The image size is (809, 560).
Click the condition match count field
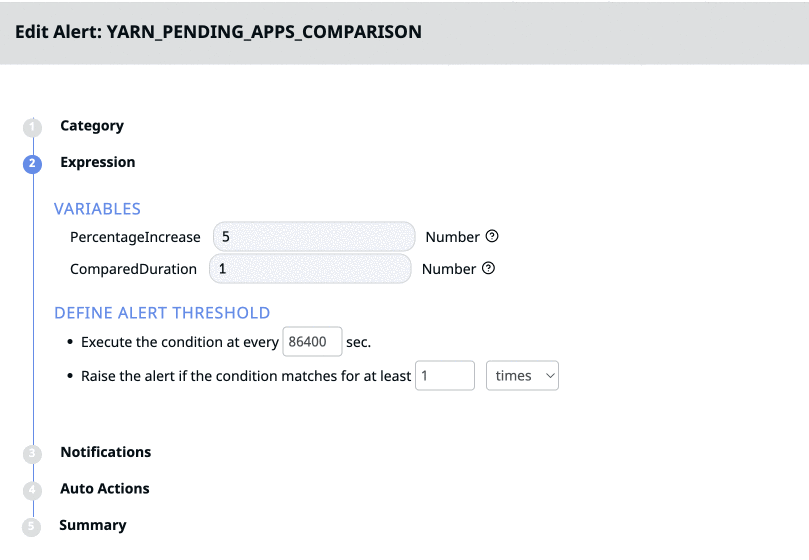[445, 376]
